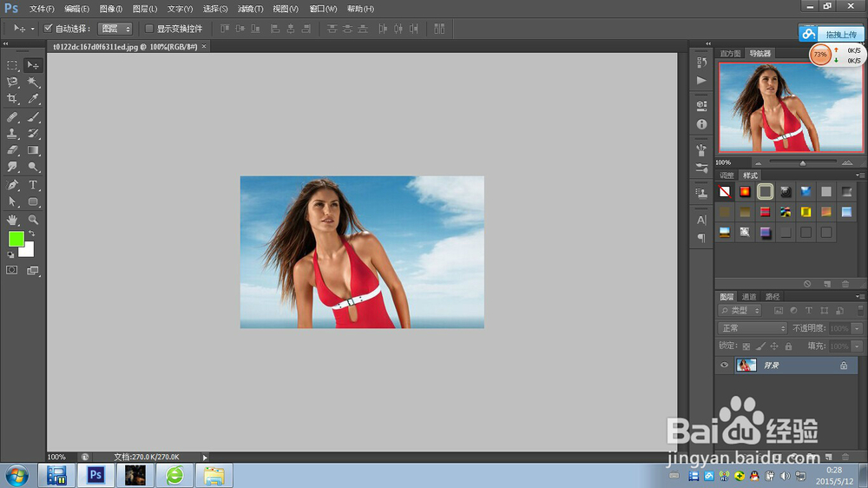The width and height of the screenshot is (868, 488).
Task: Click the 拖拽上传 upload button
Action: tap(832, 34)
